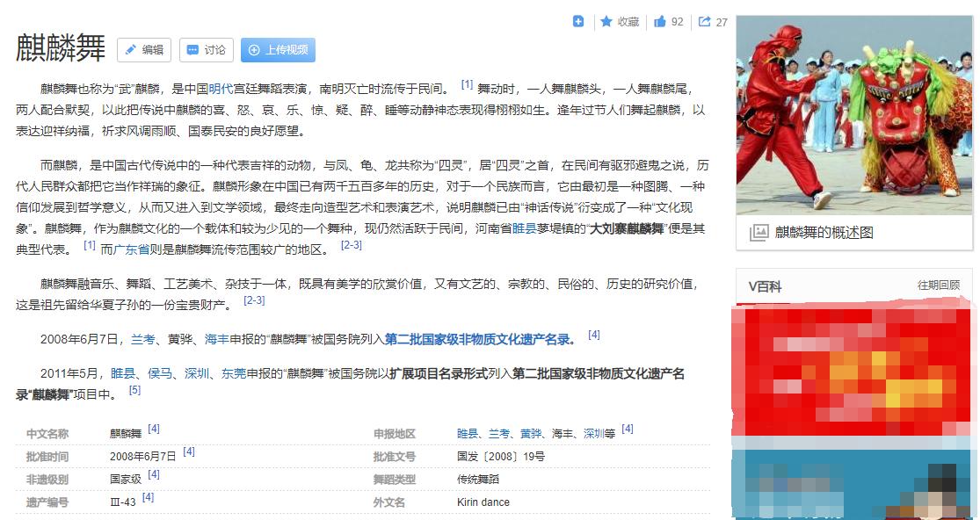This screenshot has width=980, height=520.
Task: Click the 上传视频 upload video icon
Action: click(255, 50)
